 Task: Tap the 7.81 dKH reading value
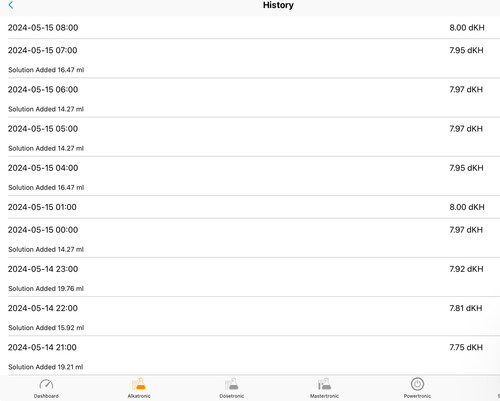click(x=466, y=308)
